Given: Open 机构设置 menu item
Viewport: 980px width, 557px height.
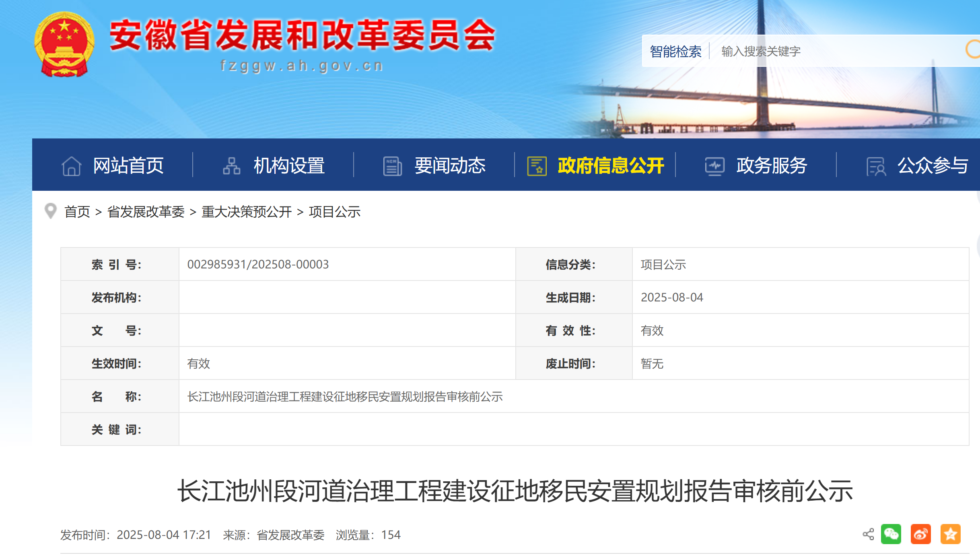Looking at the screenshot, I should [289, 166].
